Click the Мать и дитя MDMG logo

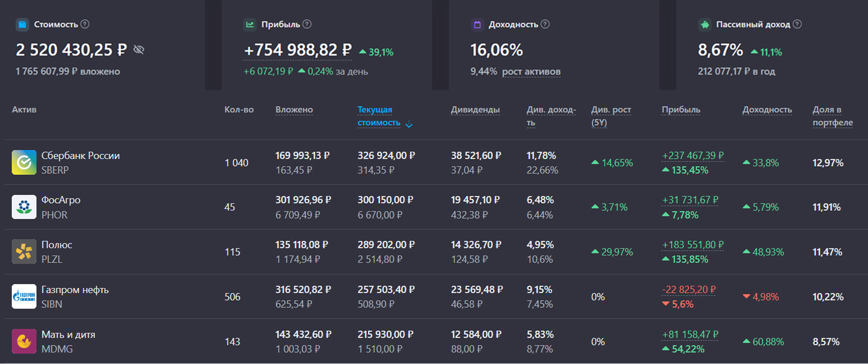[x=24, y=341]
